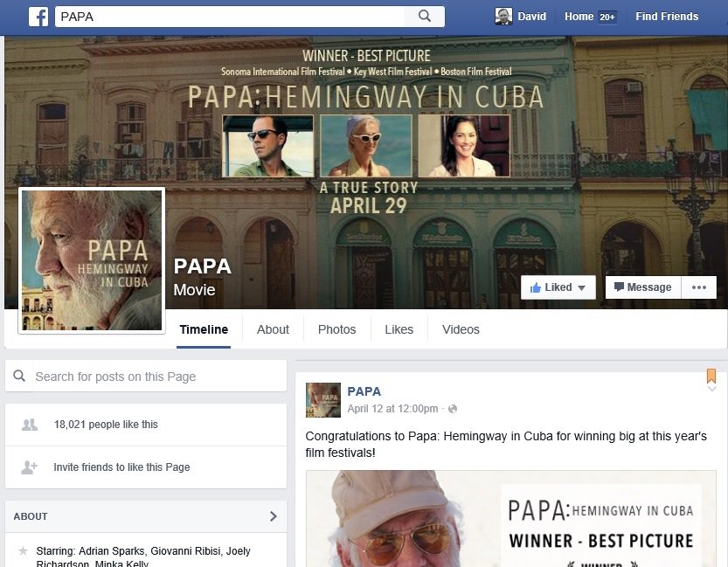Viewport: 728px width, 567px height.
Task: Click 18,021 people like this
Action: (x=106, y=425)
